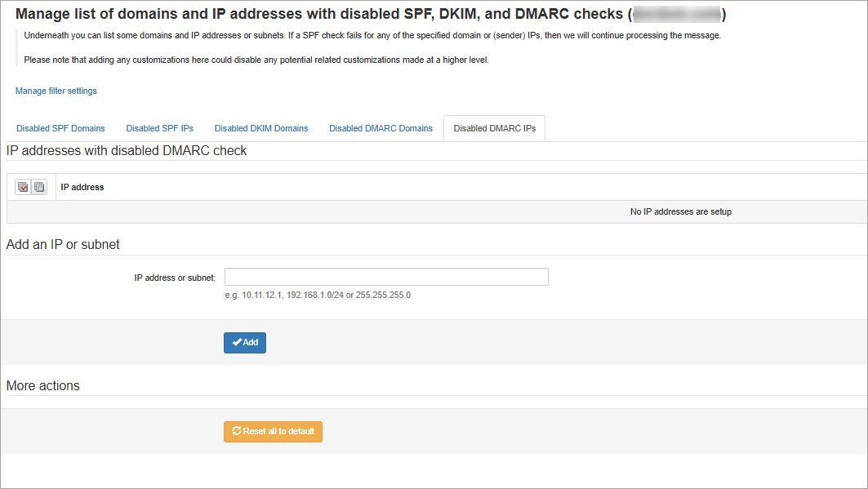Click the refresh icon on Reset button

tap(237, 431)
